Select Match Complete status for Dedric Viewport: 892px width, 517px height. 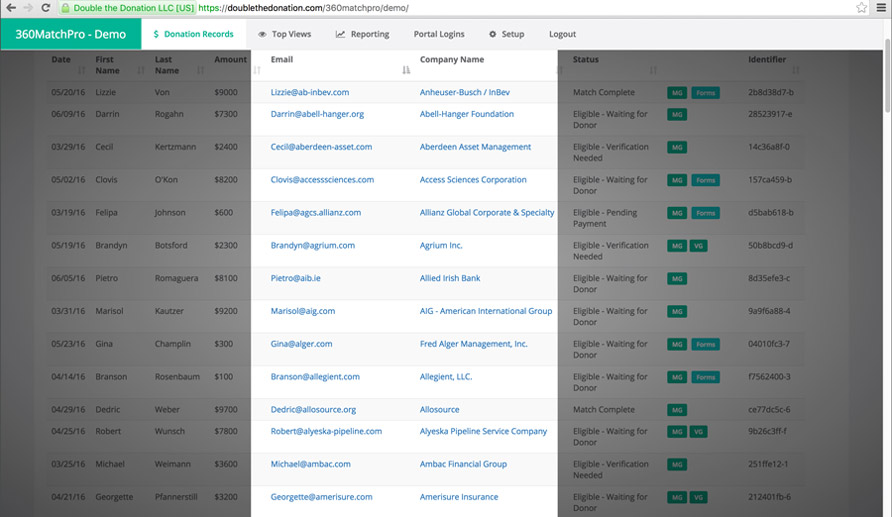click(x=604, y=410)
